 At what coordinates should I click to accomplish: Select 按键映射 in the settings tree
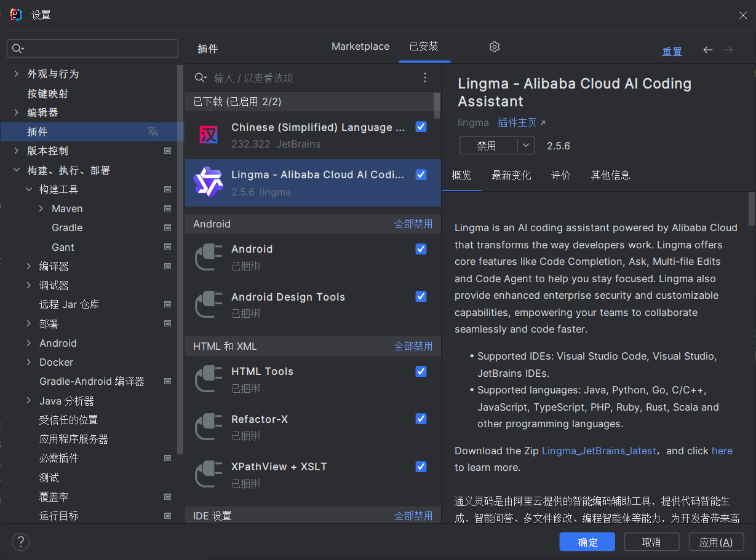point(48,93)
